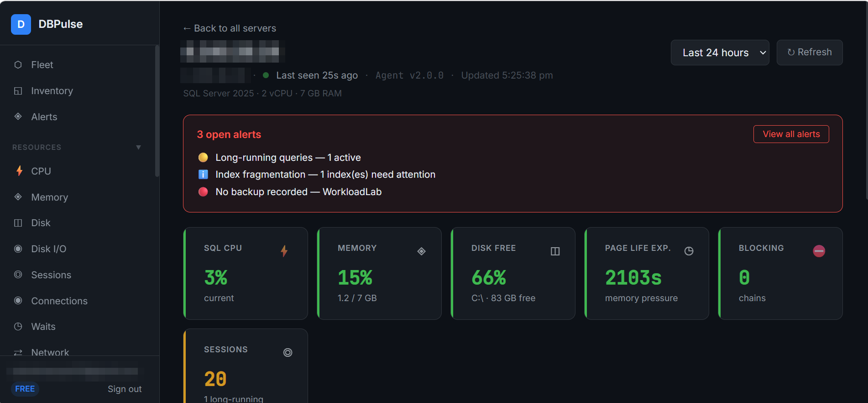Click the FREE plan badge
Image resolution: width=868 pixels, height=403 pixels.
25,389
